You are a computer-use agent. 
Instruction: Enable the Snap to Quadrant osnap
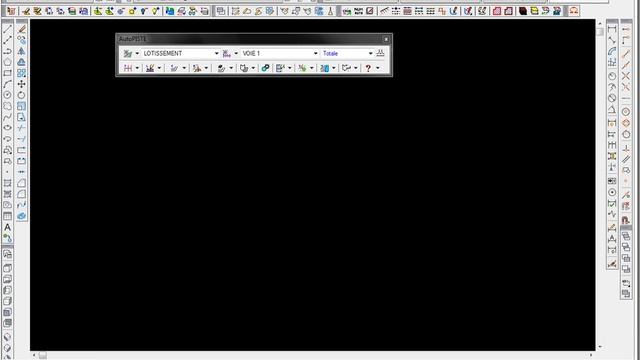coord(626,123)
